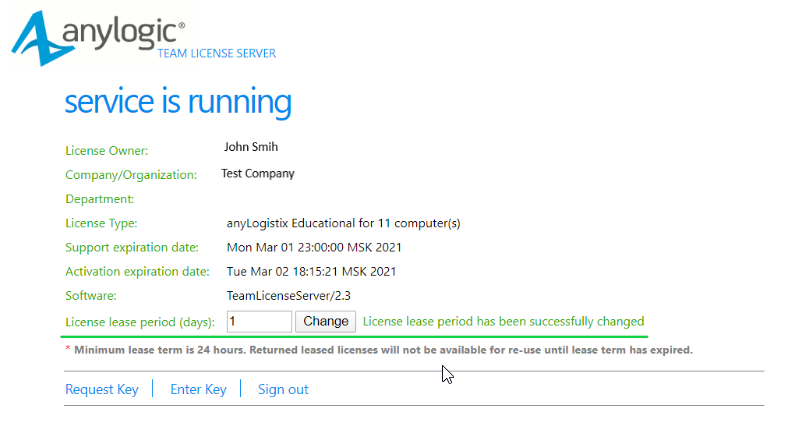
Task: Select the 'John Smih' owner name
Action: pos(251,147)
